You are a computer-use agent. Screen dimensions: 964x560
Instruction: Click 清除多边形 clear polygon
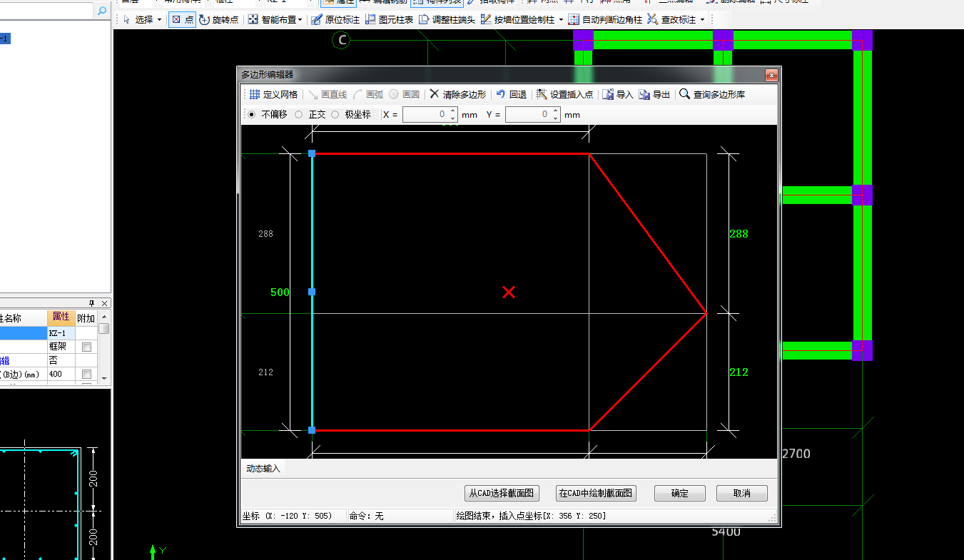(457, 94)
